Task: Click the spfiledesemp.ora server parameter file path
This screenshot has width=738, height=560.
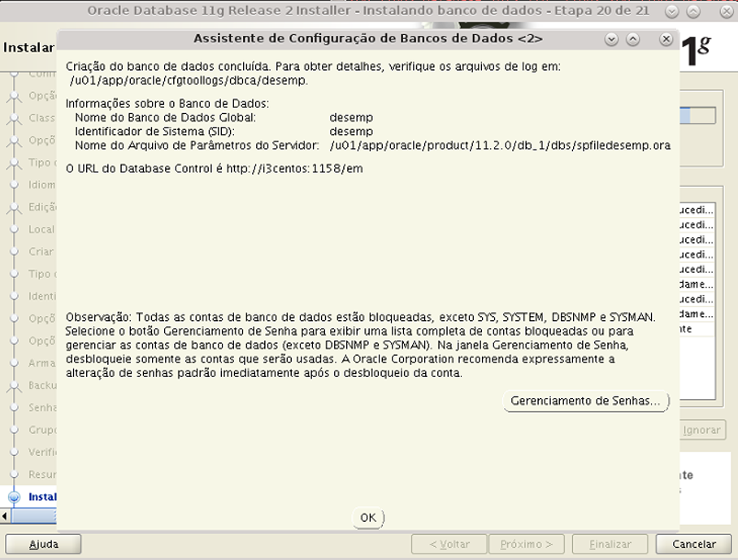Action: (x=500, y=145)
